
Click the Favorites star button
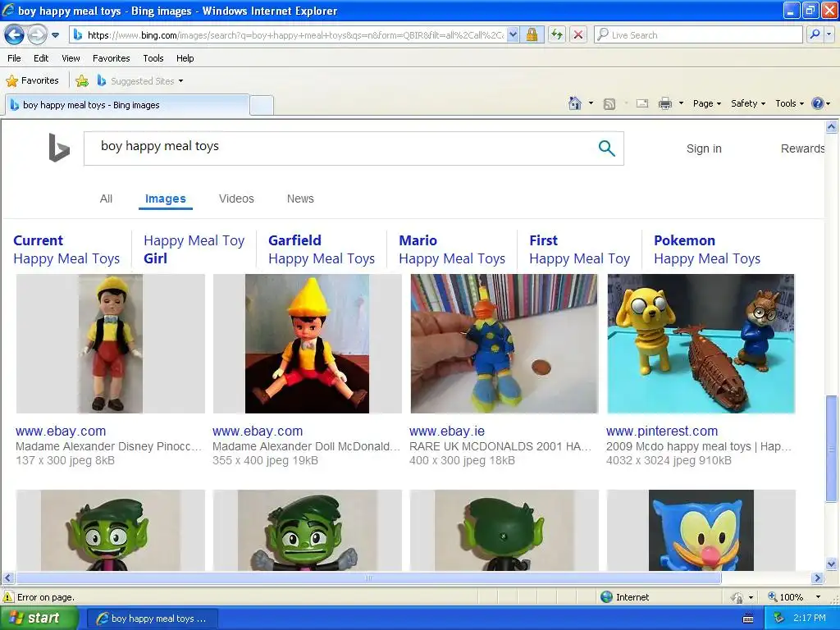[32, 81]
